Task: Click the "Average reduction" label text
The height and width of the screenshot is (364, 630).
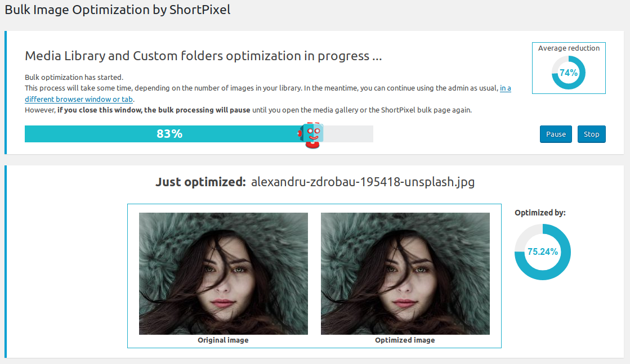Action: 569,48
